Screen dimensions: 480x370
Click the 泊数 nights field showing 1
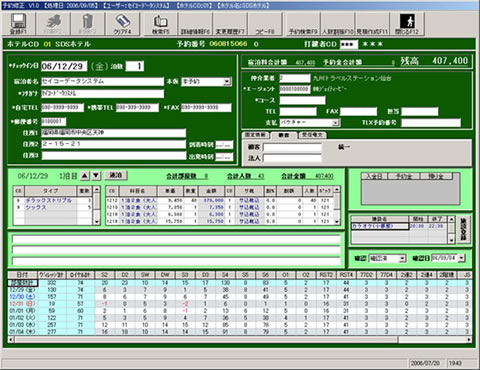tap(135, 66)
